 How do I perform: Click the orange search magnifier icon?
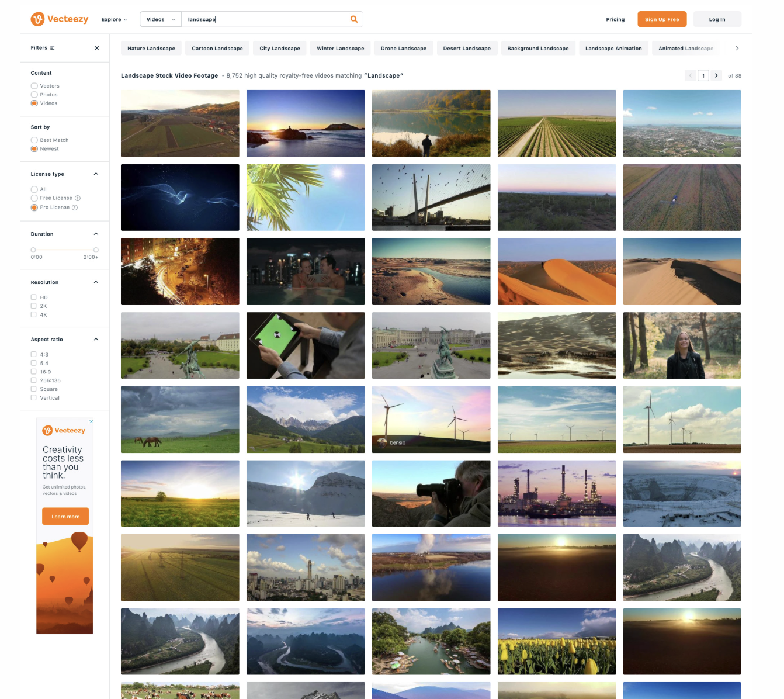[353, 19]
